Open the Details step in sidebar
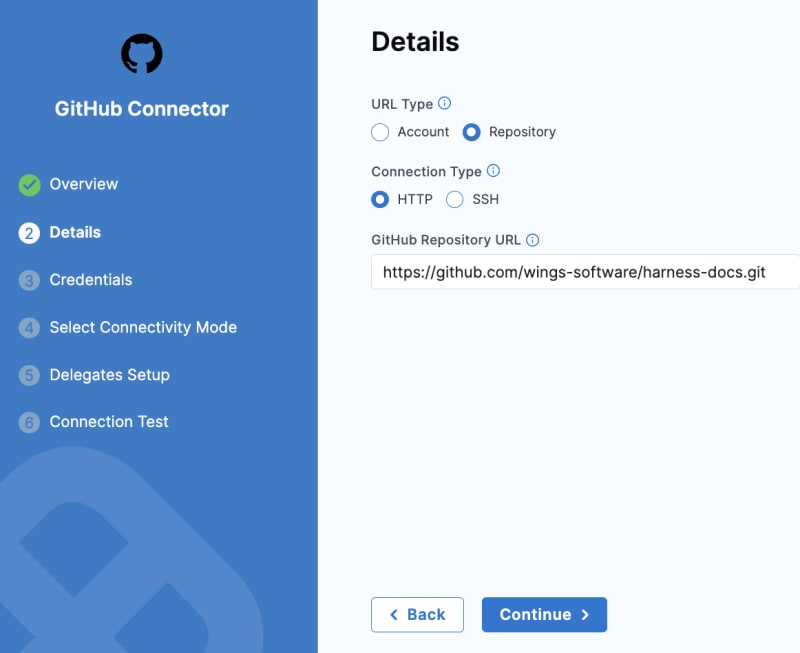Viewport: 800px width, 653px height. tap(75, 232)
